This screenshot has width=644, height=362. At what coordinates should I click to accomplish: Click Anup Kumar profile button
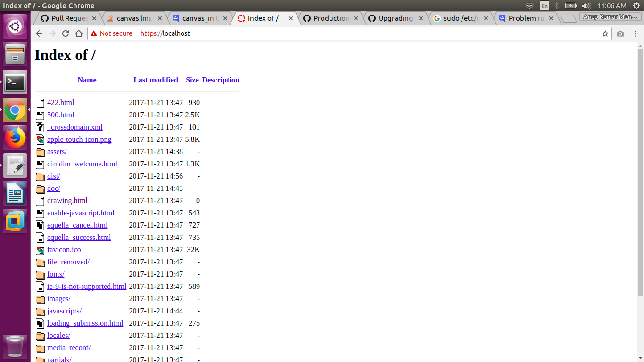610,16
